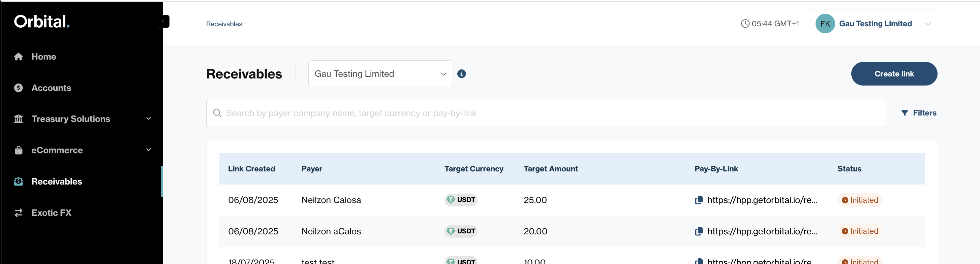Click the USDT badge in Neilzon aCalos row
This screenshot has width=980, height=264.
pyautogui.click(x=461, y=231)
